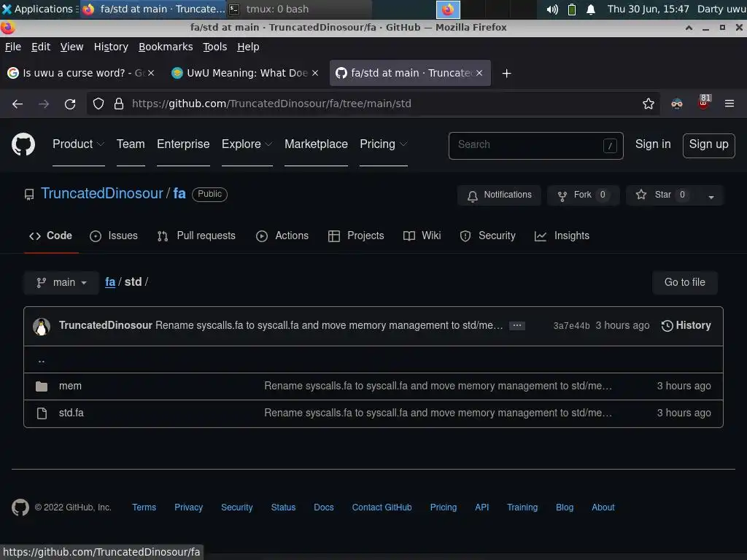Image resolution: width=747 pixels, height=560 pixels.
Task: Open the Actions repository tab
Action: (282, 236)
